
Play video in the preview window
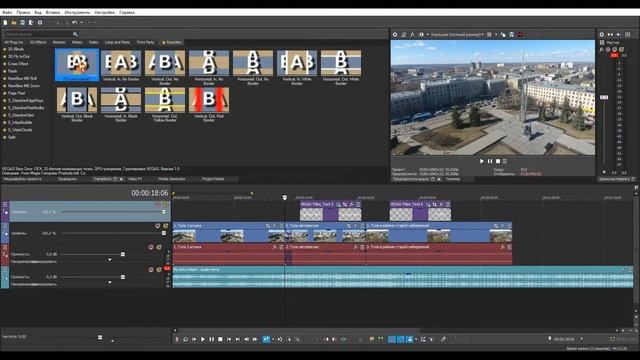click(482, 161)
